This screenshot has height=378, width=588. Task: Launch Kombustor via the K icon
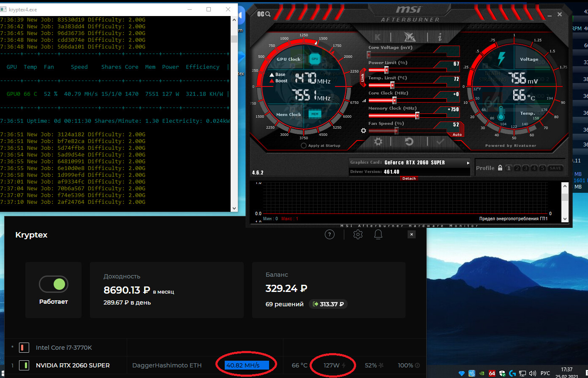click(x=378, y=37)
